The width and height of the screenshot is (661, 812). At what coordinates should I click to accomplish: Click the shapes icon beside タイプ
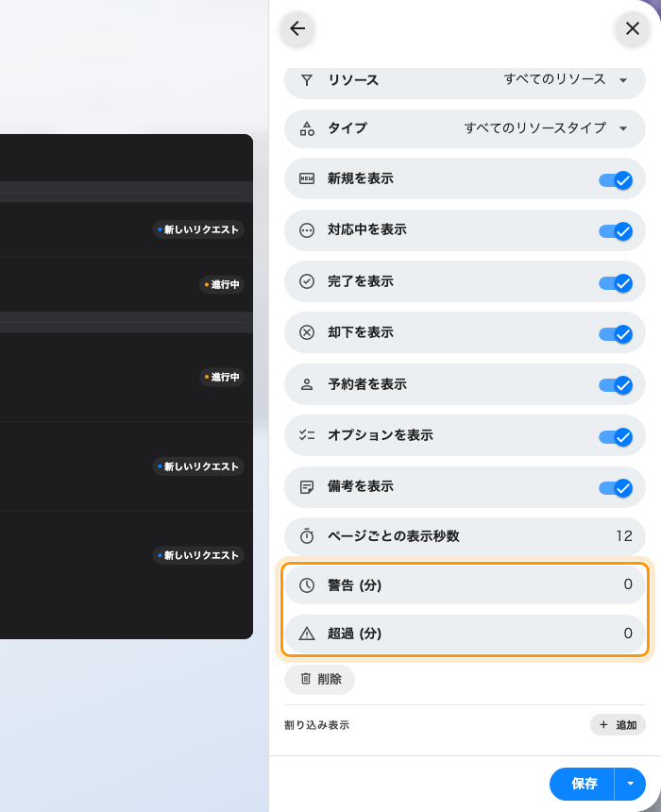pyautogui.click(x=307, y=128)
